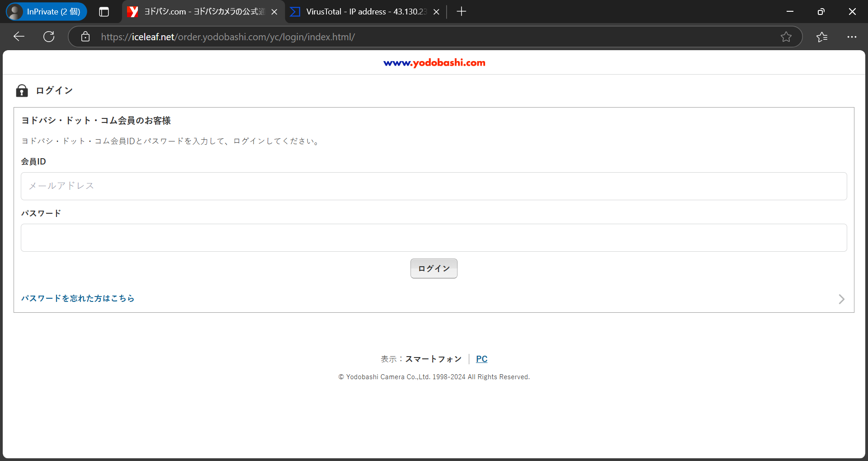Focus the 会員ID email field

pyautogui.click(x=434, y=186)
